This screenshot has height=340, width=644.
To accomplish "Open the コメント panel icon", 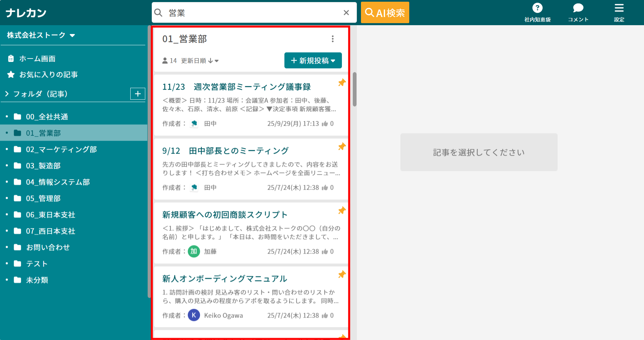I will tap(578, 8).
